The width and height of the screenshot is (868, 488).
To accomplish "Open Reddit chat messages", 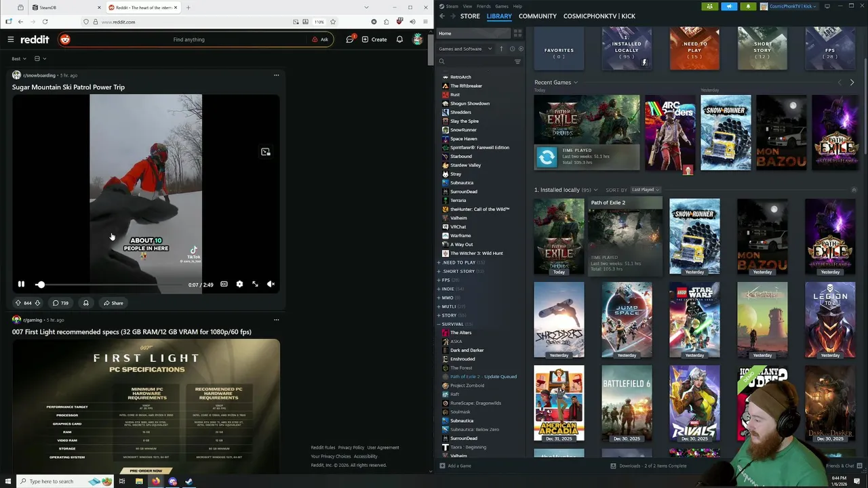I will [x=350, y=39].
